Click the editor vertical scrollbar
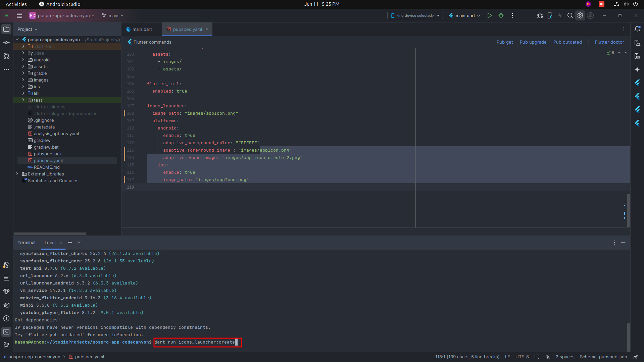 [x=628, y=210]
